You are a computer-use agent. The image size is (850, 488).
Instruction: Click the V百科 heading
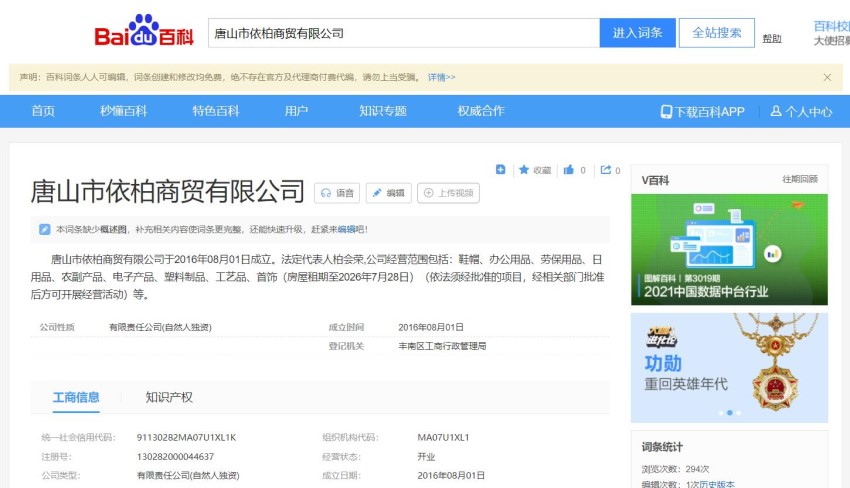pos(655,180)
